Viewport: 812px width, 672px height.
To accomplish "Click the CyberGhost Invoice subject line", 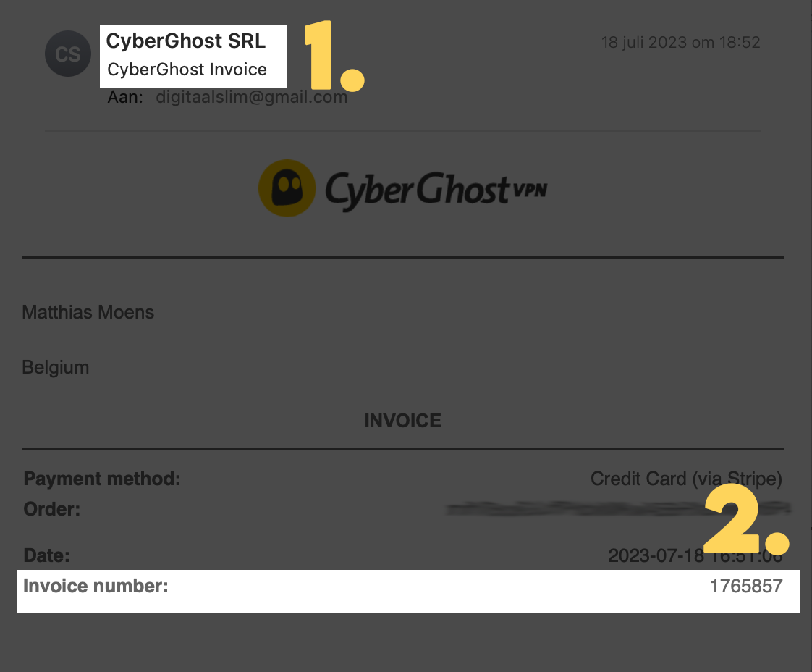I will coord(187,70).
